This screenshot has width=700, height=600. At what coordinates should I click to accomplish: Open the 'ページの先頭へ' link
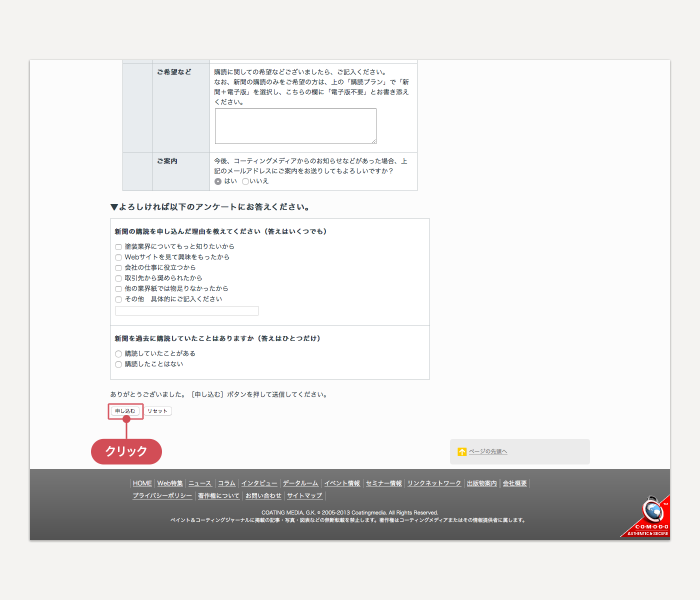[487, 451]
